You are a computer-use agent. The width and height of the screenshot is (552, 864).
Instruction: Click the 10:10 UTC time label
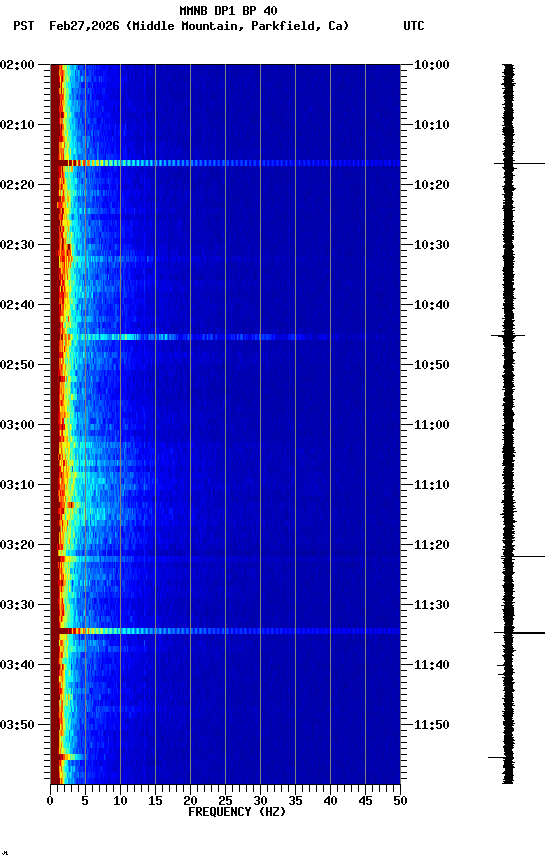pyautogui.click(x=431, y=125)
